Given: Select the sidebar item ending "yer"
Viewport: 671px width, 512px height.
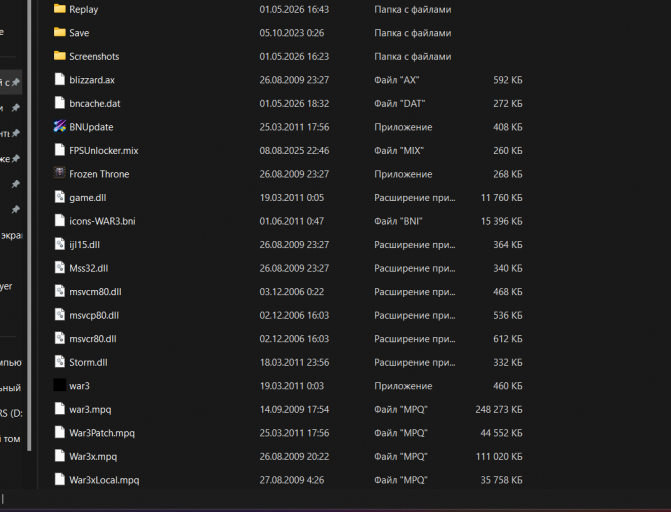Looking at the screenshot, I should point(6,286).
